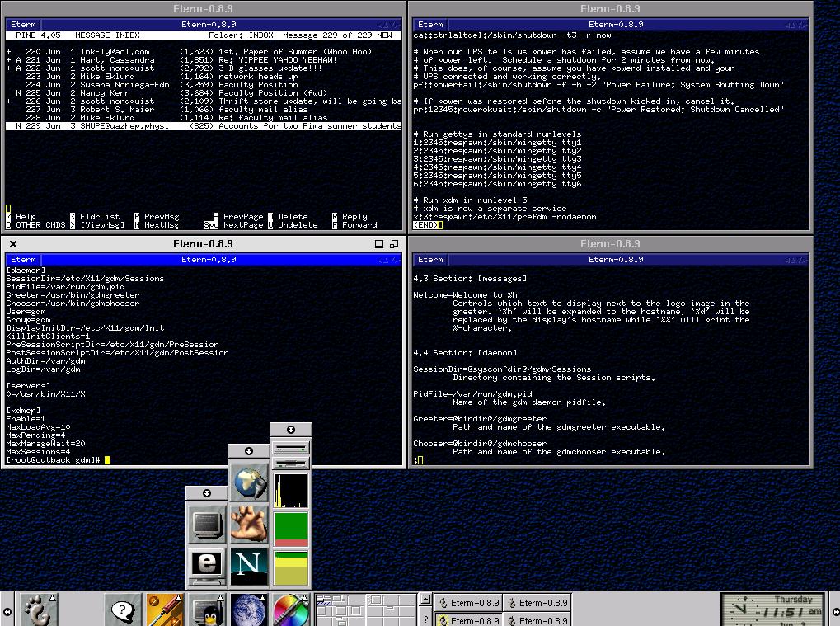
Task: Collapse the drawer containing globe and Netscape icons
Action: [249, 451]
